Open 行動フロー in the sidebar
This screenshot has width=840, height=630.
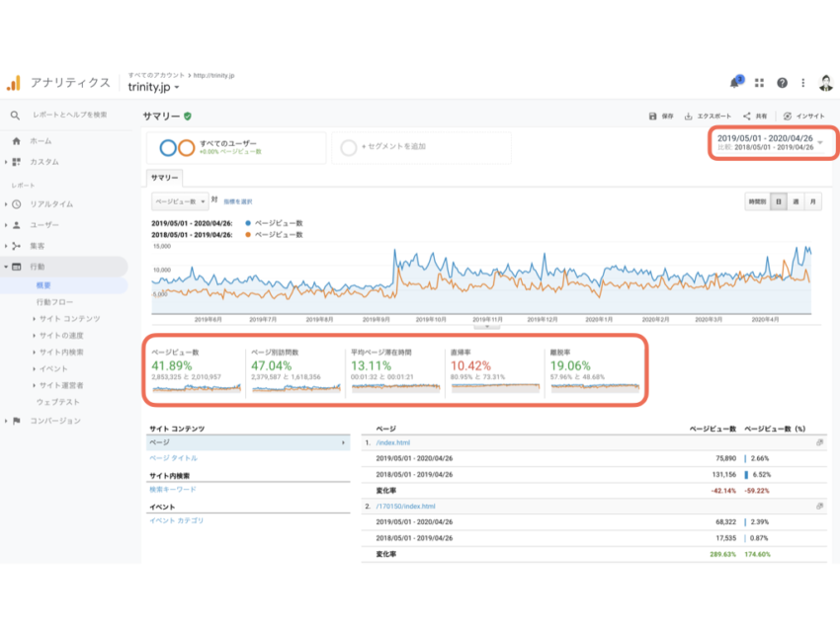click(54, 302)
